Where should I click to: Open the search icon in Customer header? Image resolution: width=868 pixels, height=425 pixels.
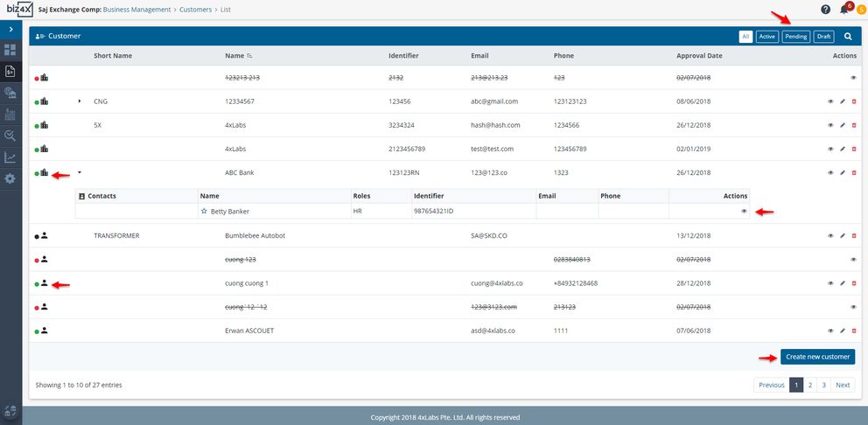tap(848, 37)
